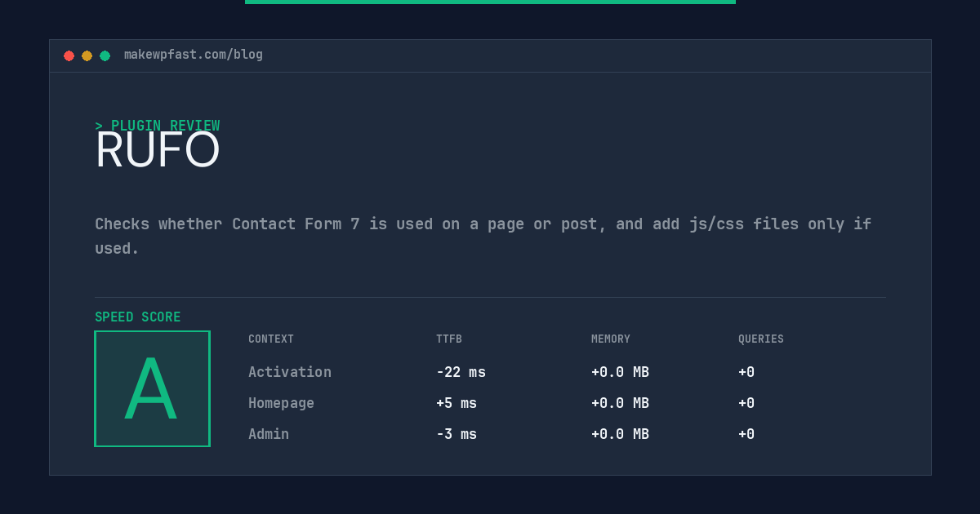
Task: Click the -3 ms TTFB value
Action: coord(457,434)
